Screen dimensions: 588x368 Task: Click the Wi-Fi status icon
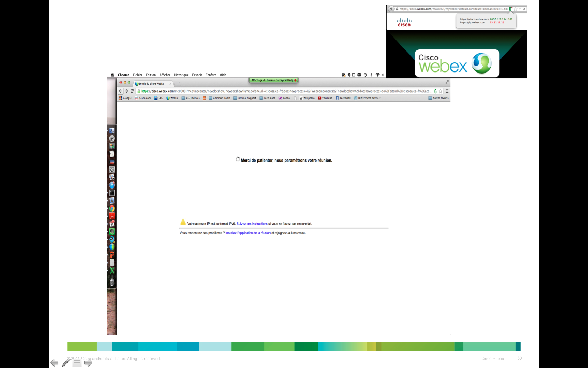[377, 75]
